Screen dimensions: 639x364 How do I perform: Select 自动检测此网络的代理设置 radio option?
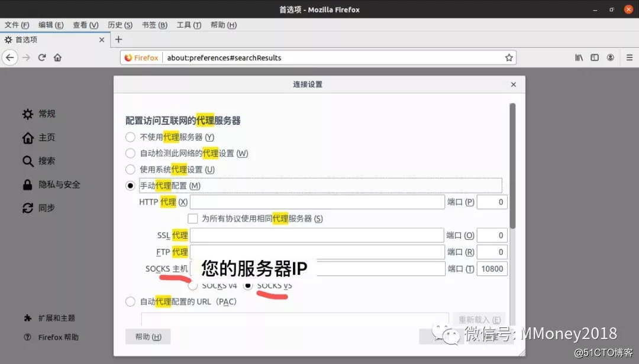point(130,154)
